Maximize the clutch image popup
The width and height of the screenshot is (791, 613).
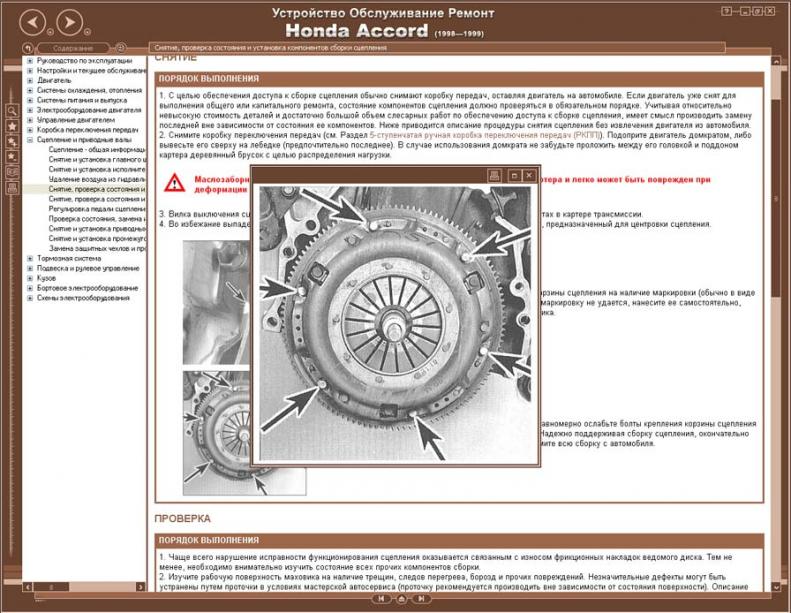[x=514, y=176]
